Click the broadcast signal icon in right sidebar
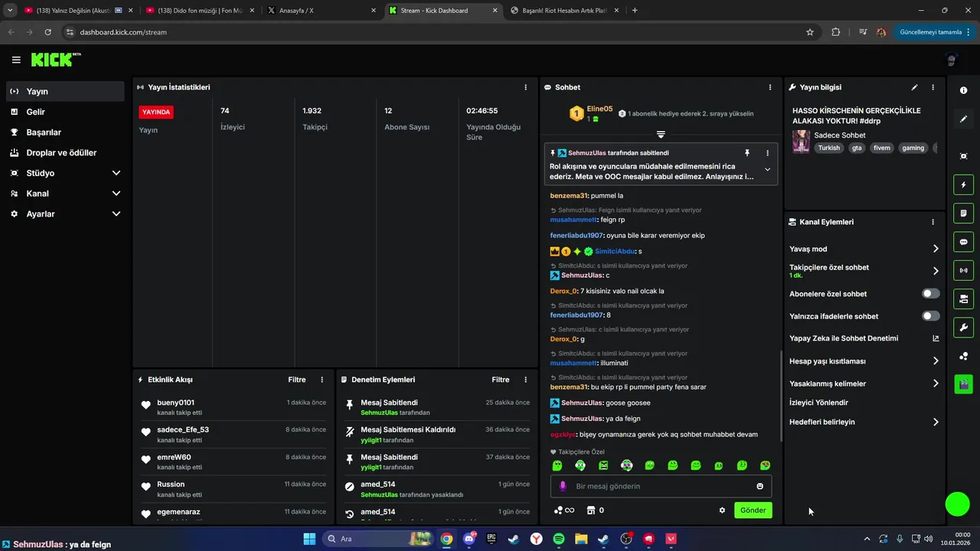 point(963,270)
